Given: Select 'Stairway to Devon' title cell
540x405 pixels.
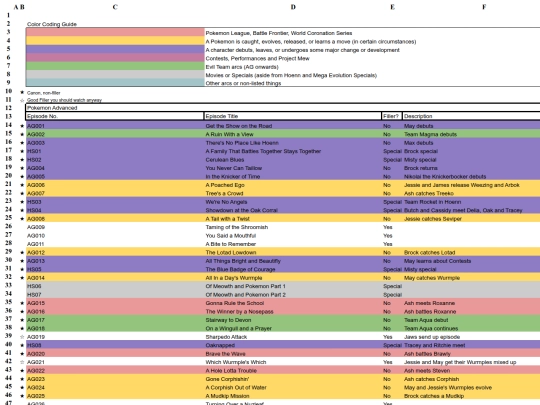Looking at the screenshot, I should (x=293, y=320).
